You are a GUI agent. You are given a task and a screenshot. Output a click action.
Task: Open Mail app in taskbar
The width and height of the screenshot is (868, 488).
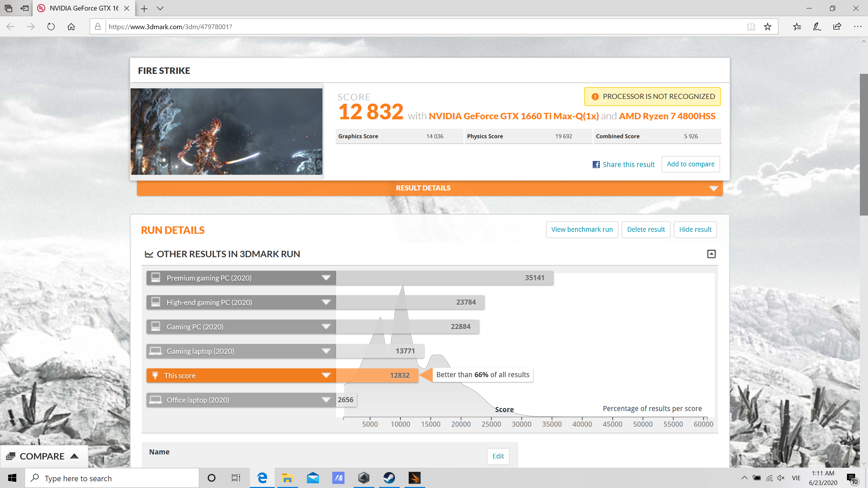pyautogui.click(x=313, y=478)
